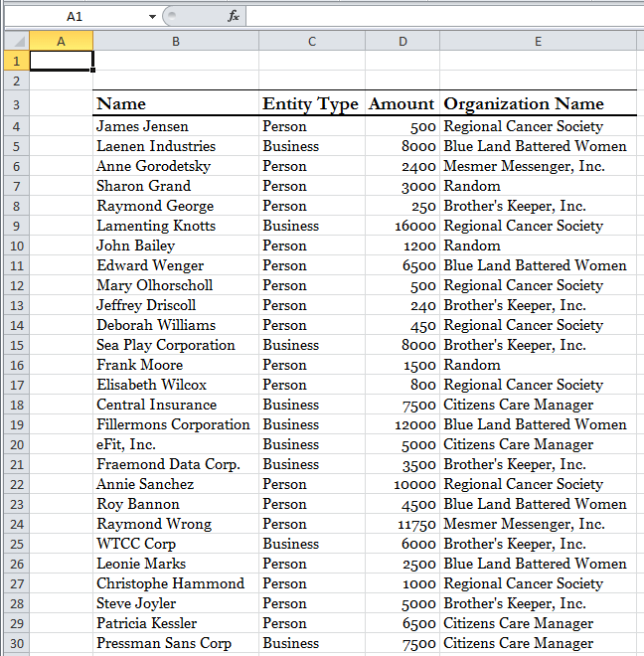Select the Patricia Kessler cell

176,623
